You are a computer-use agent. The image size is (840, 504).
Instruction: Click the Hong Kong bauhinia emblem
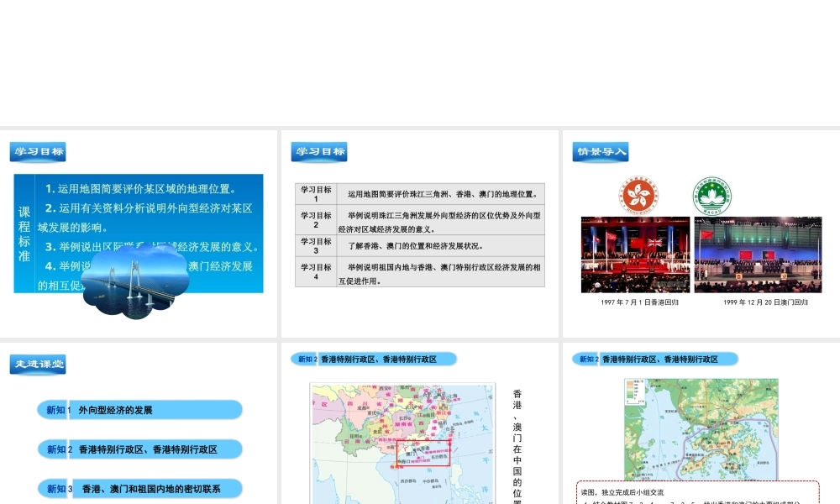click(x=638, y=195)
